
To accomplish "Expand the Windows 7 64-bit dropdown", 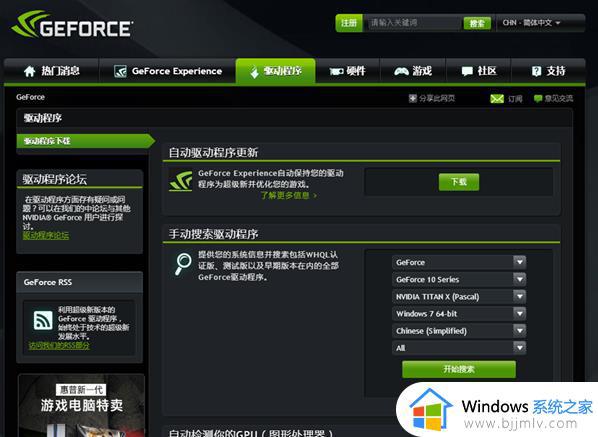I will point(459,314).
